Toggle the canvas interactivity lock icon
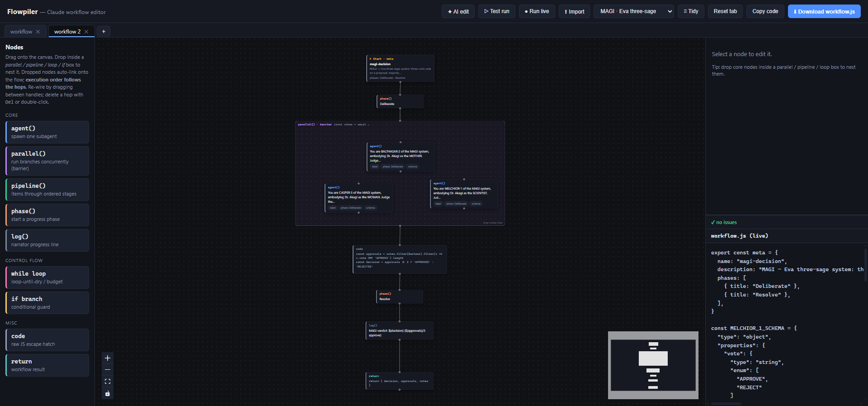This screenshot has width=868, height=406. coord(108,393)
